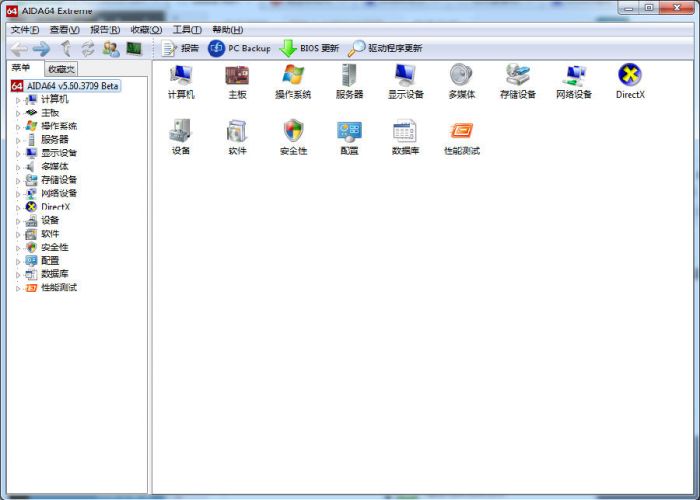Open the 帮助(H) menu
This screenshot has height=500, width=700.
click(228, 30)
